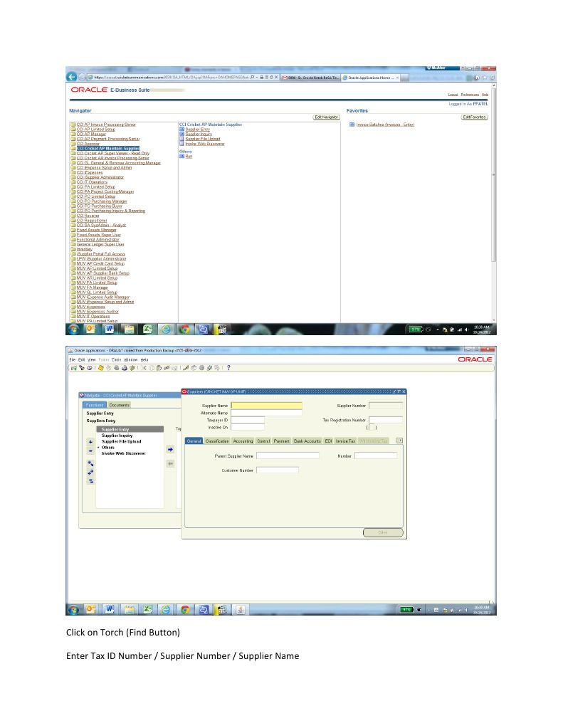563x728 pixels.
Task: Click Word icon in the browser screenshot taskbar
Action: click(x=110, y=329)
